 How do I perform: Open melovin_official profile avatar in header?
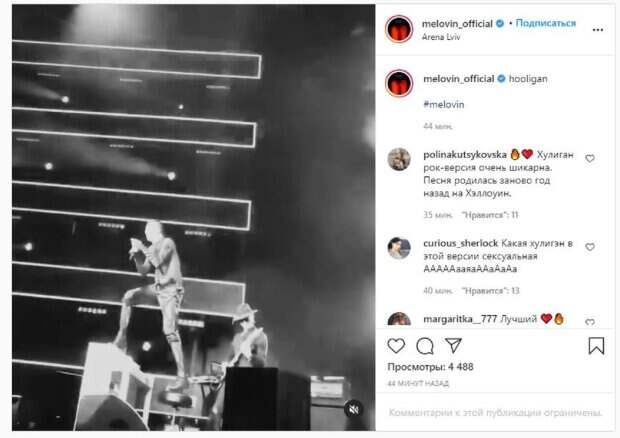tap(399, 29)
